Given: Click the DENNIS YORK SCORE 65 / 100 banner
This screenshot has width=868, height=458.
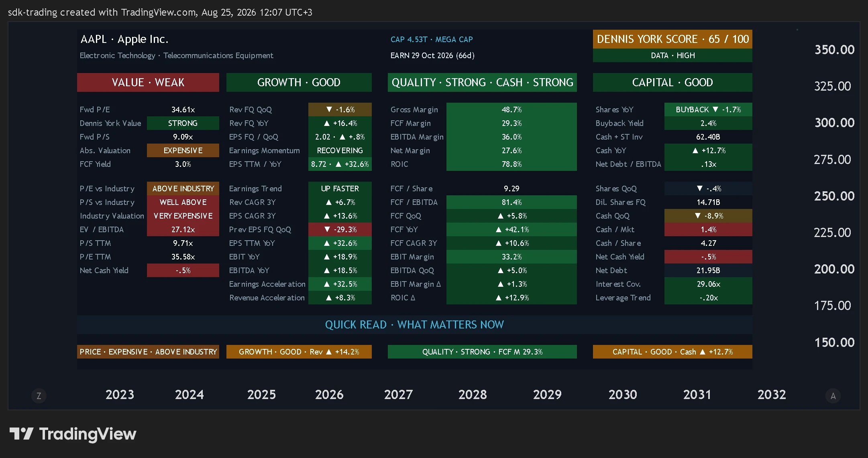Looking at the screenshot, I should coord(672,39).
